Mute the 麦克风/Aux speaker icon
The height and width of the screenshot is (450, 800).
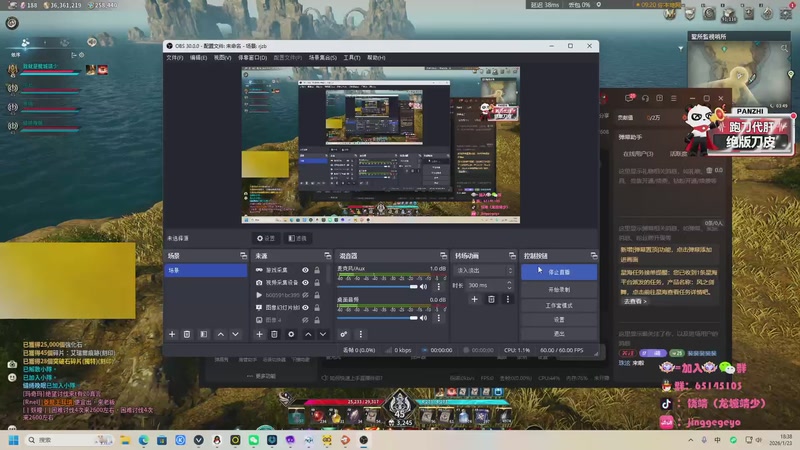423,287
